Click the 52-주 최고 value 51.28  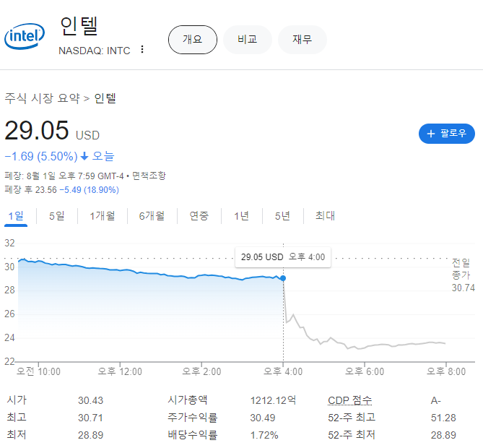[x=443, y=418]
